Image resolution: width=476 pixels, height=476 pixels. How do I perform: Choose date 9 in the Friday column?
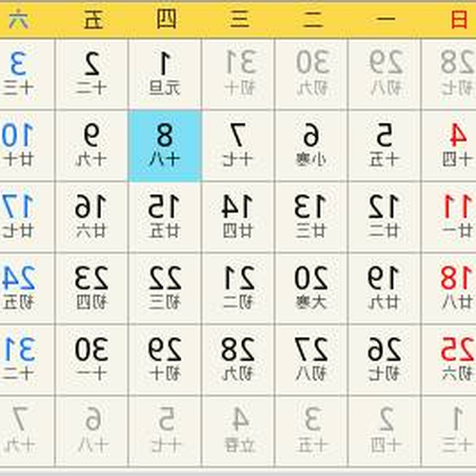(91, 146)
